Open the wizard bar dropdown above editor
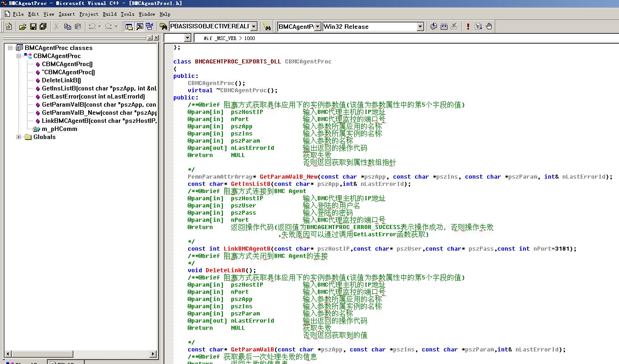The width and height of the screenshot is (619, 364). (x=188, y=38)
